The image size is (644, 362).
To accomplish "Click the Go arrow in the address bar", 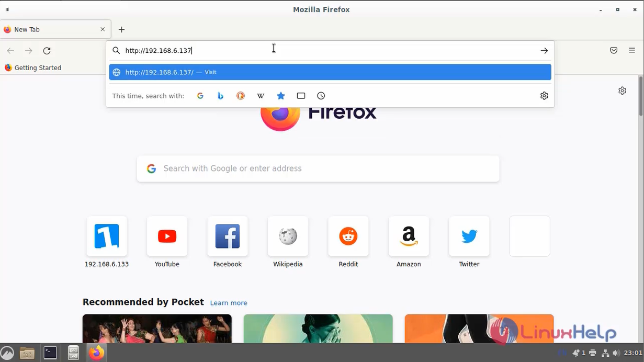I will pos(544,51).
